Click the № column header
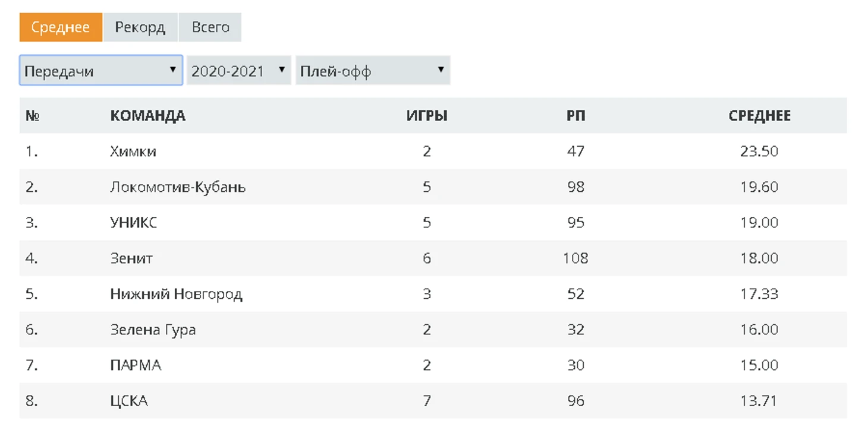The height and width of the screenshot is (430, 868). tap(32, 116)
